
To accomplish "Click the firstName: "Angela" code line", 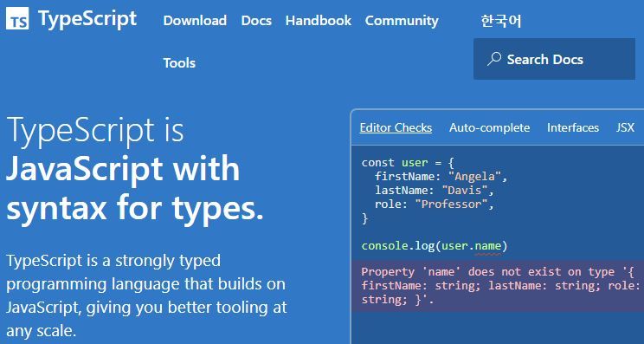I will tap(441, 177).
